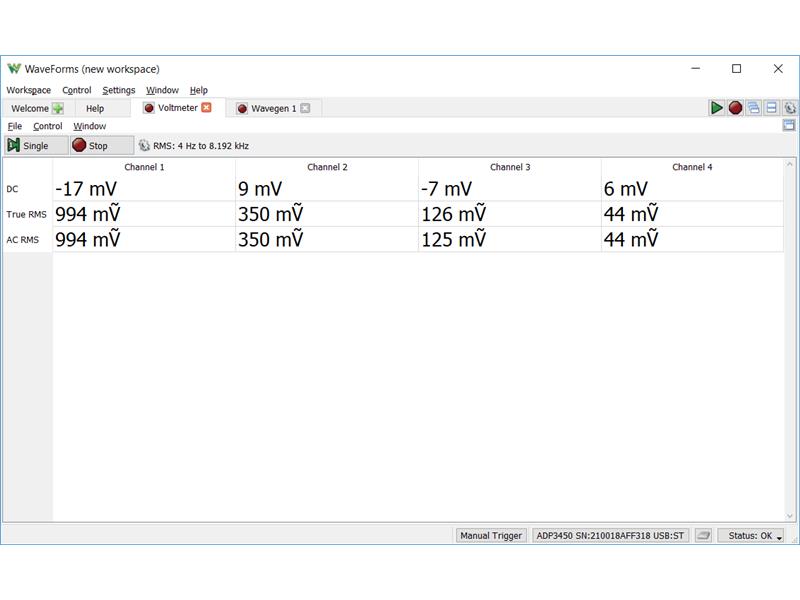The height and width of the screenshot is (600, 800).
Task: Click the Channel 2 column header
Action: pyautogui.click(x=327, y=167)
